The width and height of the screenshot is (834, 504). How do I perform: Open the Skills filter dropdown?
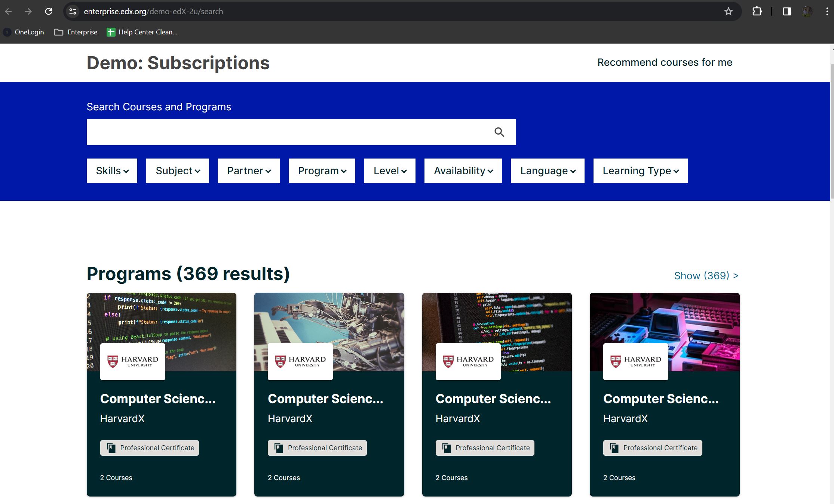tap(111, 170)
